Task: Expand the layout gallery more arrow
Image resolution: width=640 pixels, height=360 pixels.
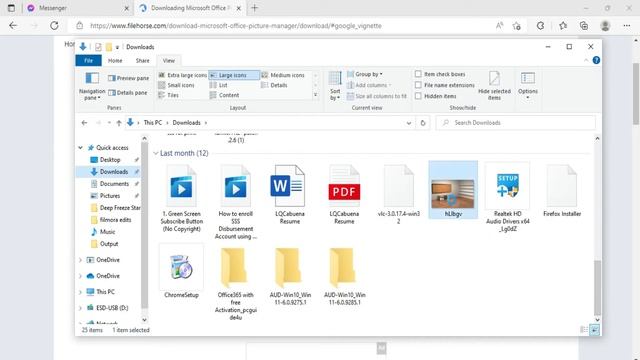Action: 316,95
